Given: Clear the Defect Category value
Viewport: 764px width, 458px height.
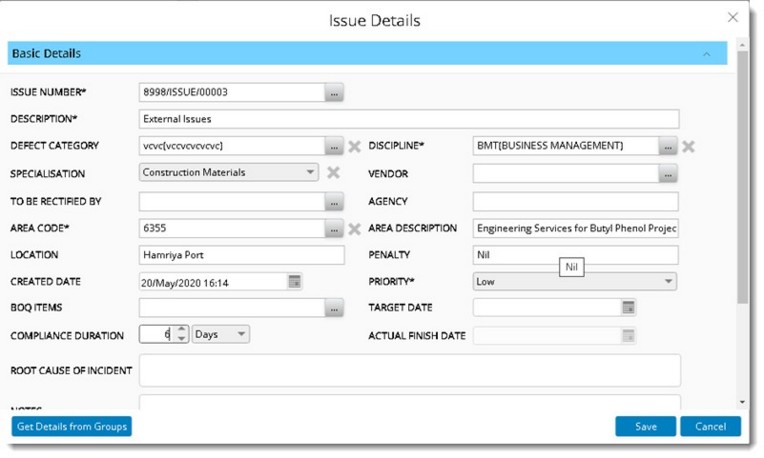Looking at the screenshot, I should click(354, 147).
